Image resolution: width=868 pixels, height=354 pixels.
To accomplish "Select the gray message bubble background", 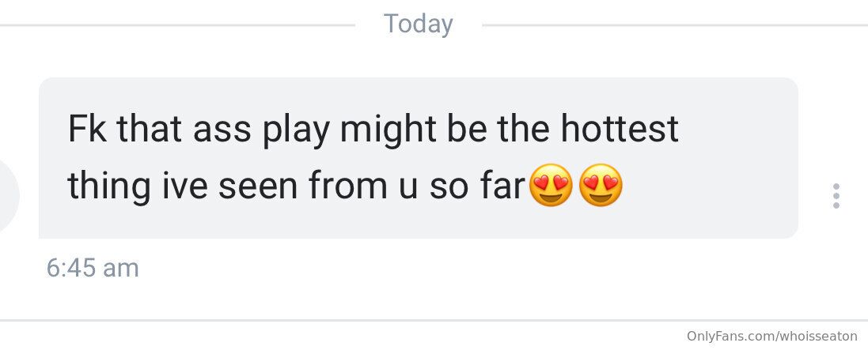I will coord(419,158).
